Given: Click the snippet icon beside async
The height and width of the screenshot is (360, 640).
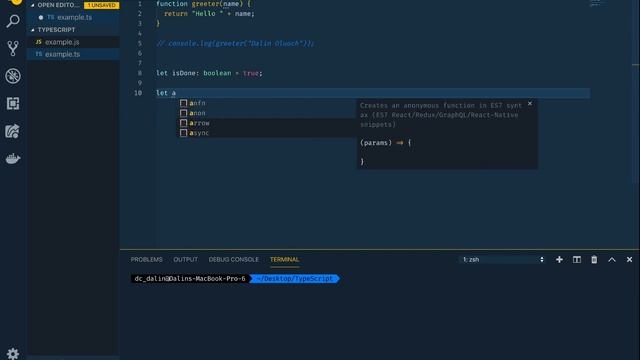Looking at the screenshot, I should tap(184, 133).
